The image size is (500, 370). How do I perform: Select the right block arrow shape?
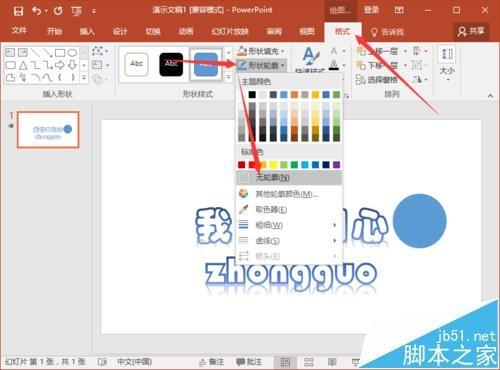pos(60,65)
